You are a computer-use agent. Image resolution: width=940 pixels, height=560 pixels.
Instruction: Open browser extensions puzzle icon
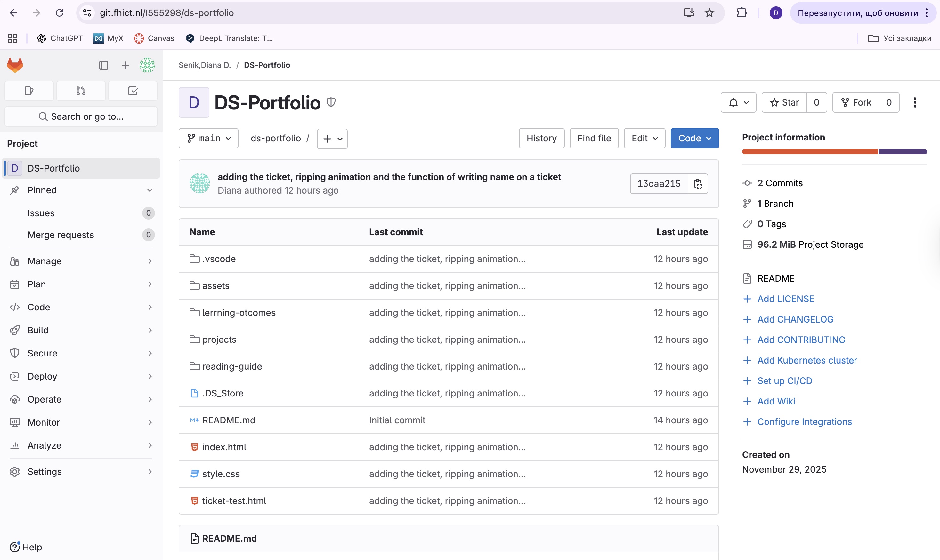[741, 13]
